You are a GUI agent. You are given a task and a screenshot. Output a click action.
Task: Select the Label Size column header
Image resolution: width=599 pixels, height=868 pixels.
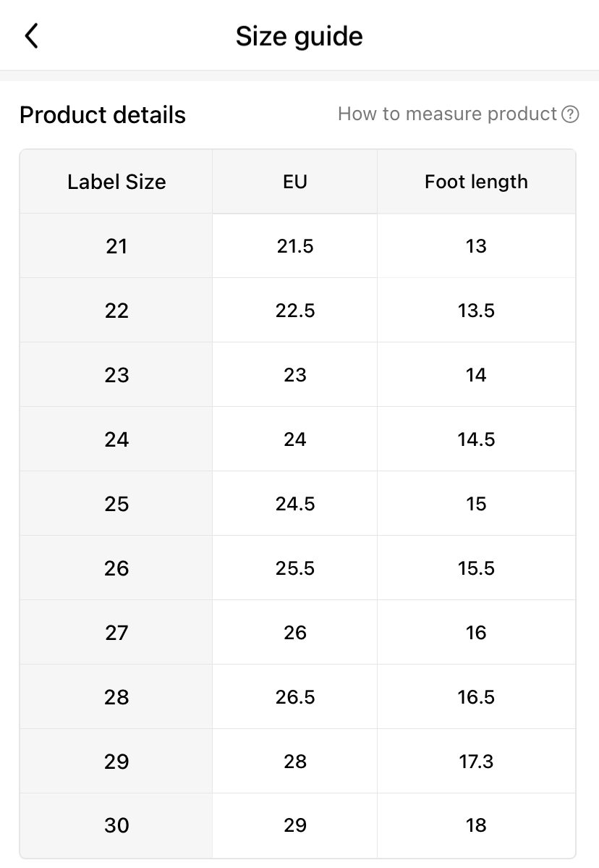point(116,182)
